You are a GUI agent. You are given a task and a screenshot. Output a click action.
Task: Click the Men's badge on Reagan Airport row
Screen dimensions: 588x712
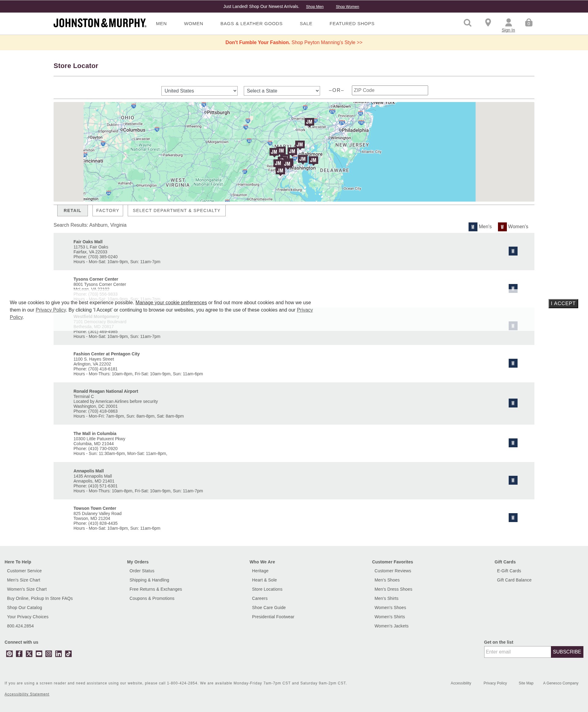[513, 403]
